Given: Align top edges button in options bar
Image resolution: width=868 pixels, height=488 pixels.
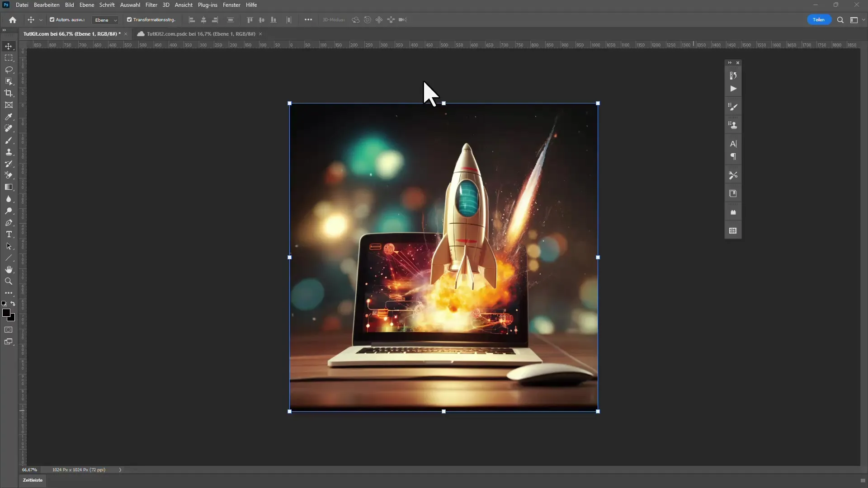Looking at the screenshot, I should click(x=250, y=20).
